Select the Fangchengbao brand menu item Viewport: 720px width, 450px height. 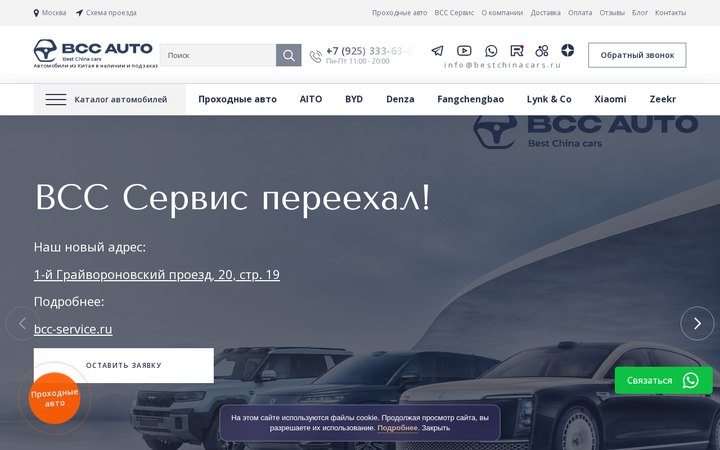470,99
